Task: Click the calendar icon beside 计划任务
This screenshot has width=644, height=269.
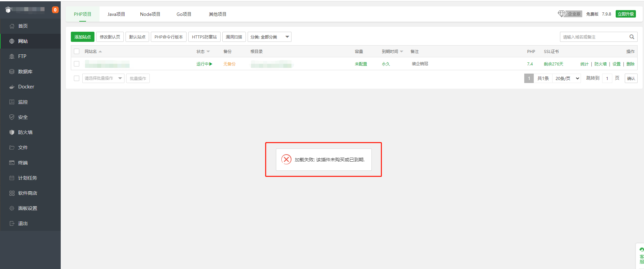Action: point(12,178)
